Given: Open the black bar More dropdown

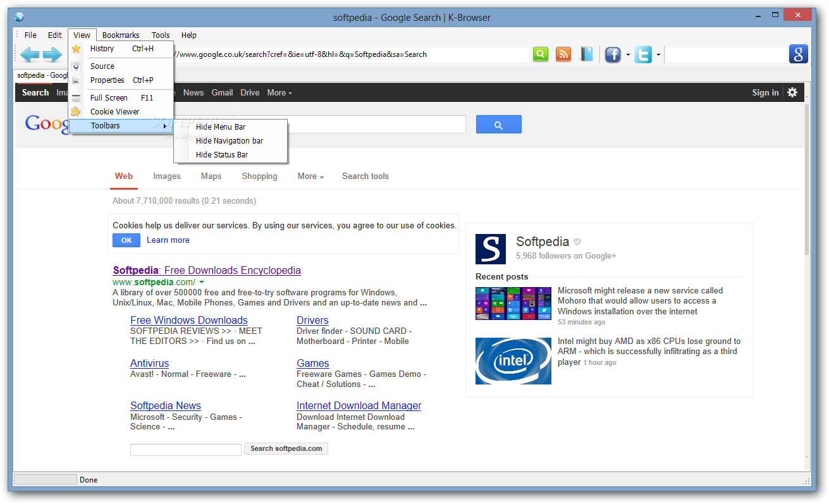Looking at the screenshot, I should 279,93.
